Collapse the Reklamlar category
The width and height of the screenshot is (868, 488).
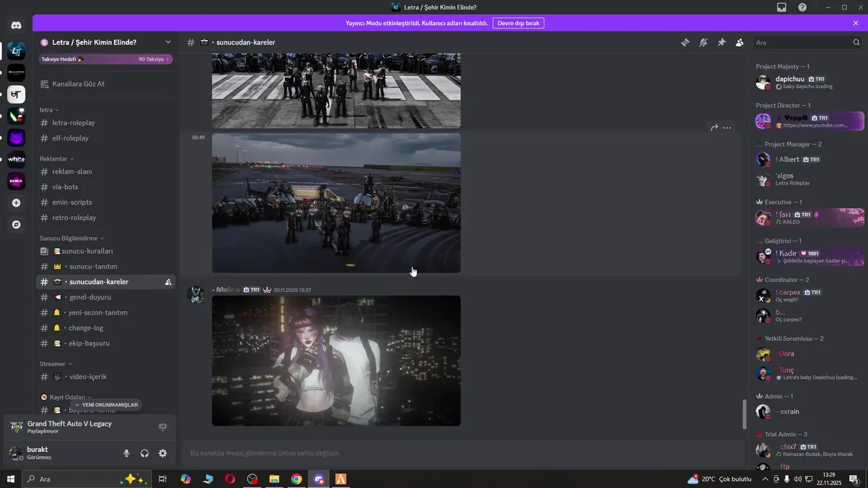pyautogui.click(x=57, y=159)
